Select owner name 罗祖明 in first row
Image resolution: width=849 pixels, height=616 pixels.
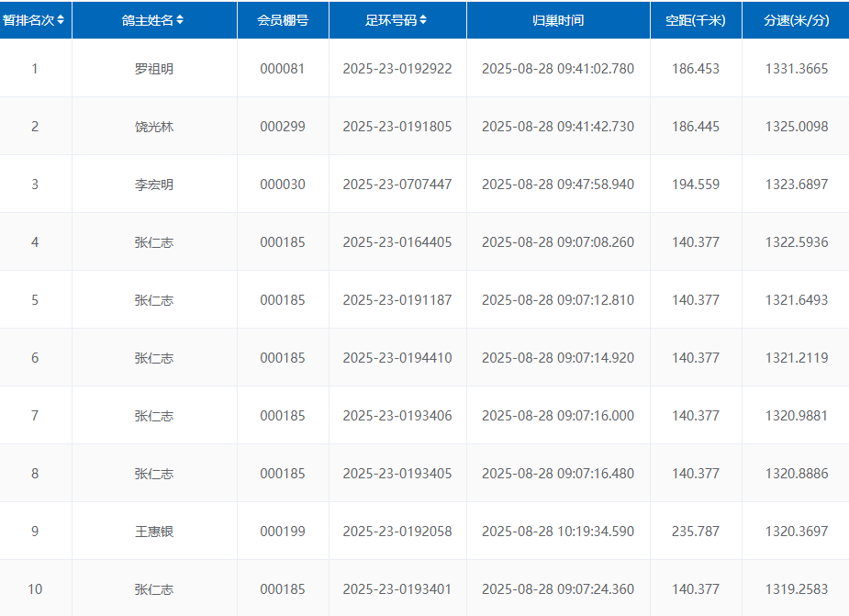154,69
